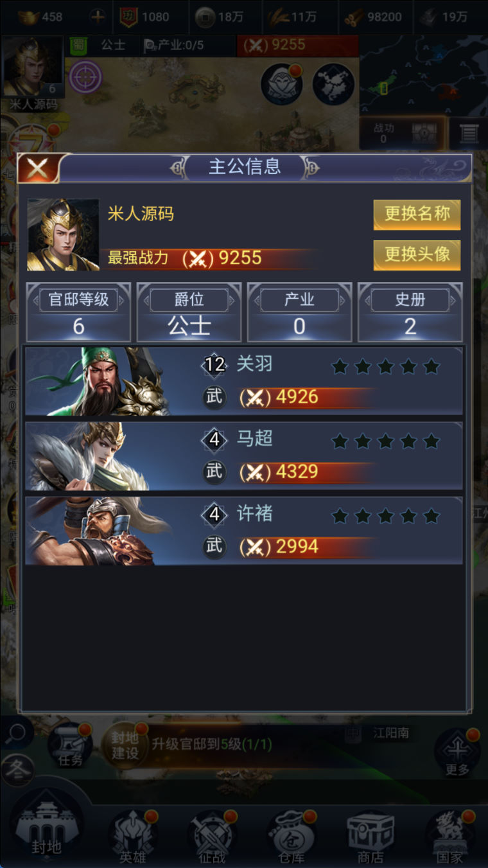Close the 主公信息 dialog with X
Viewport: 488px width, 868px height.
coord(38,168)
